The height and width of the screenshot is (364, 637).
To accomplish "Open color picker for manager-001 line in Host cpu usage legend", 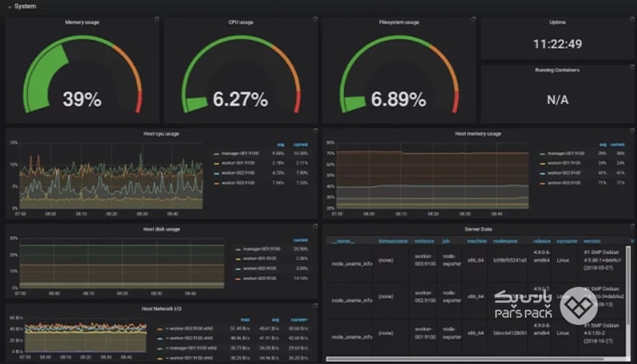I will 217,154.
